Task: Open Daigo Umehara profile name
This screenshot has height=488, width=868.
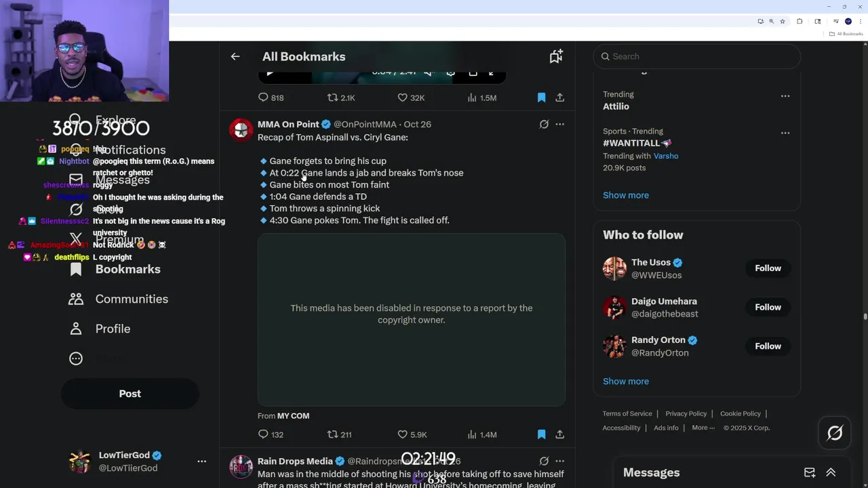Action: [664, 301]
